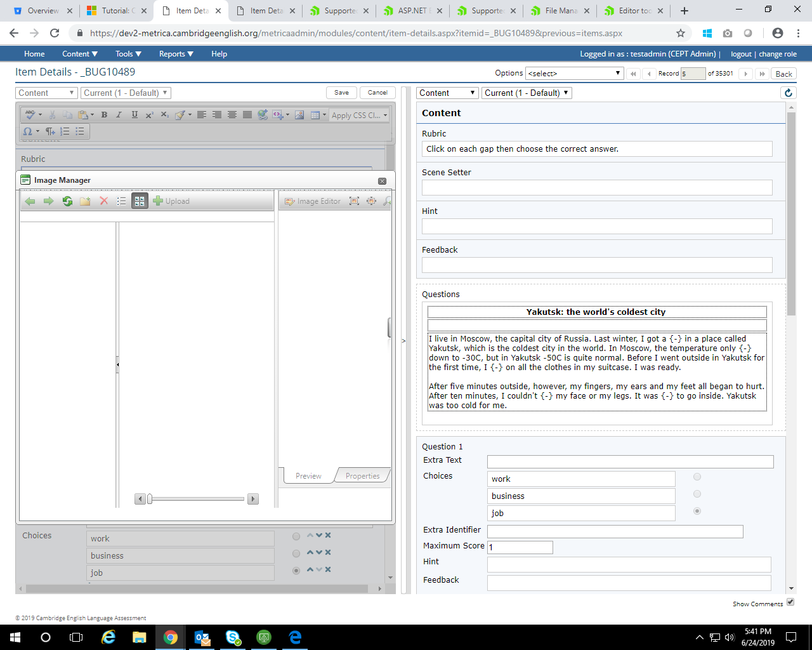Select the 'business' radio in left editor

coord(296,554)
